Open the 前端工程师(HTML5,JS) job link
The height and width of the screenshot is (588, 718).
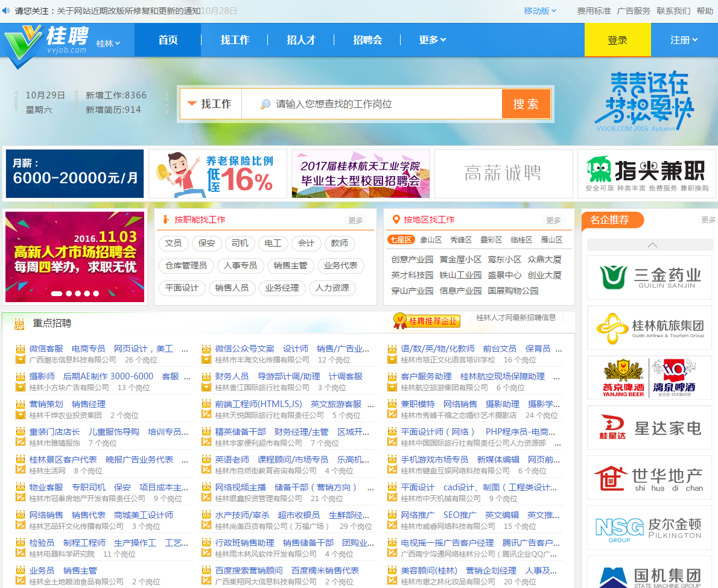coord(259,404)
